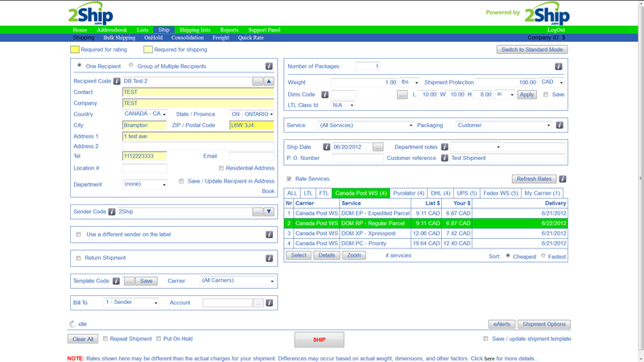The height and width of the screenshot is (362, 644).
Task: Check Repeat Shipment box
Action: point(105,339)
